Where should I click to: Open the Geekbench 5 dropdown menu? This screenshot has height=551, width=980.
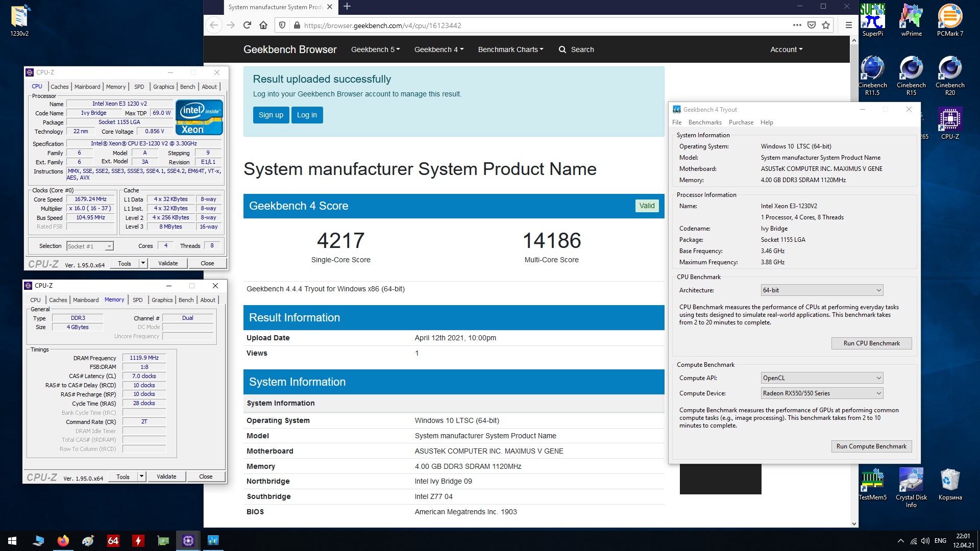point(375,49)
